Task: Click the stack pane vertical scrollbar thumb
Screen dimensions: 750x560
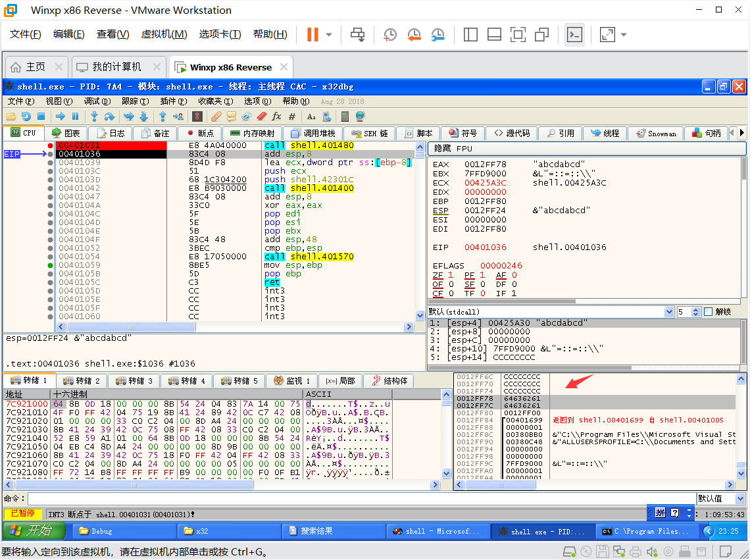Action: tap(741, 464)
